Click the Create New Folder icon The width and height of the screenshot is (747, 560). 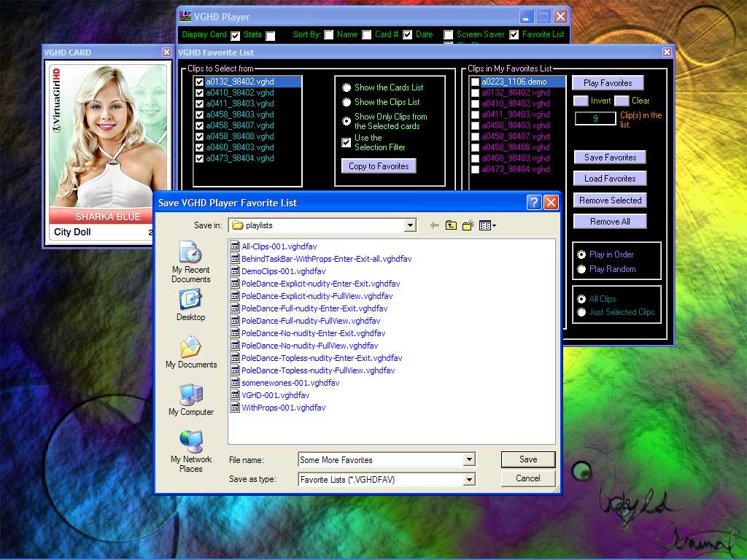(468, 226)
